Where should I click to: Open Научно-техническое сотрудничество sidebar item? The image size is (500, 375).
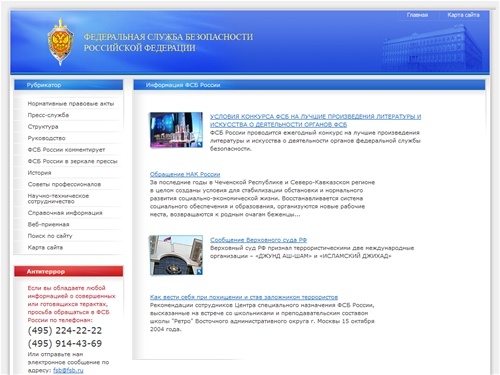[58, 199]
